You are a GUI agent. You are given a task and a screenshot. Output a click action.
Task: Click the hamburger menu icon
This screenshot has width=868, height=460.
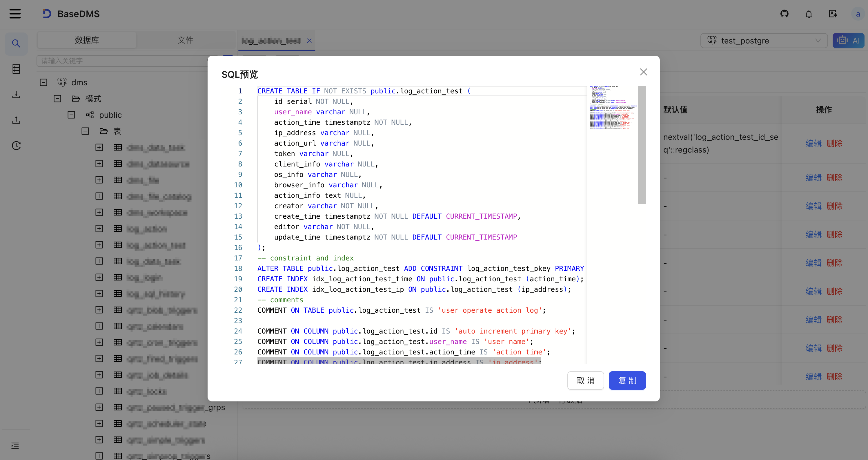[x=15, y=14]
